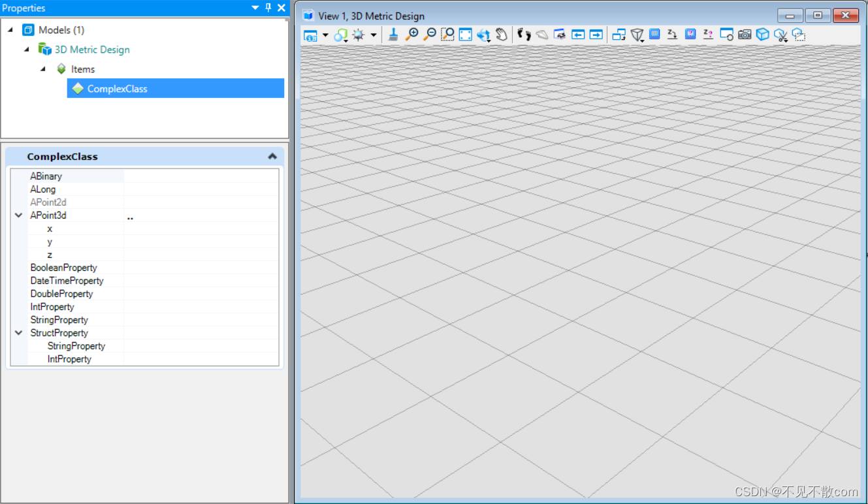
Task: Select the Fly paper-plane tool
Action: pyautogui.click(x=542, y=35)
